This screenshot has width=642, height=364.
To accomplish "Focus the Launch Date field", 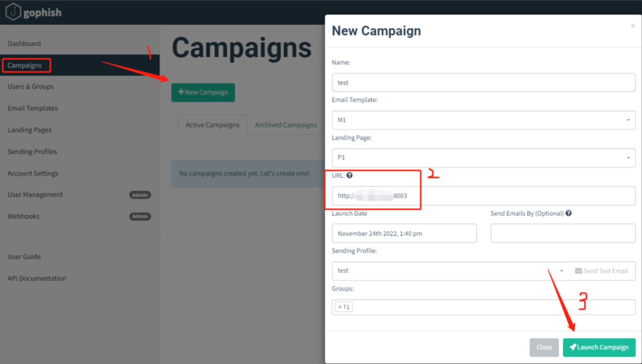I will click(404, 233).
